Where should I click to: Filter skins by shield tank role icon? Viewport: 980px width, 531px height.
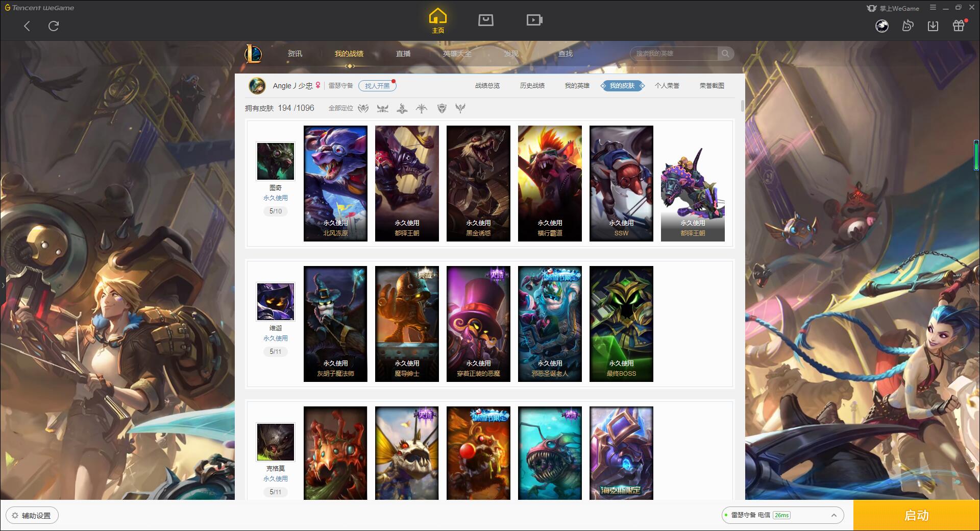pos(442,108)
